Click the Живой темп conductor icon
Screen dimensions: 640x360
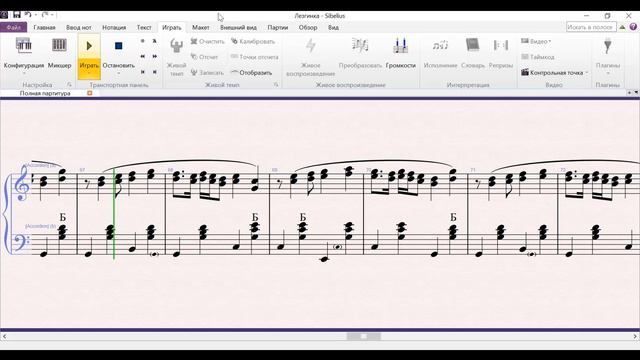176,46
